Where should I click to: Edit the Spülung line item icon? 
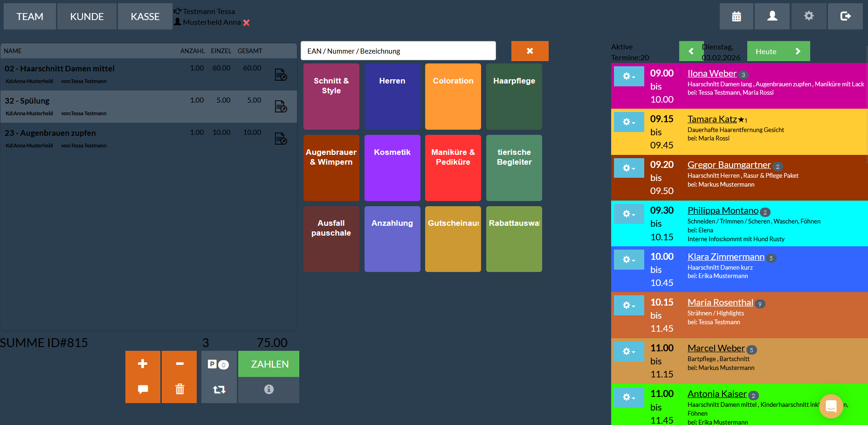click(x=281, y=107)
